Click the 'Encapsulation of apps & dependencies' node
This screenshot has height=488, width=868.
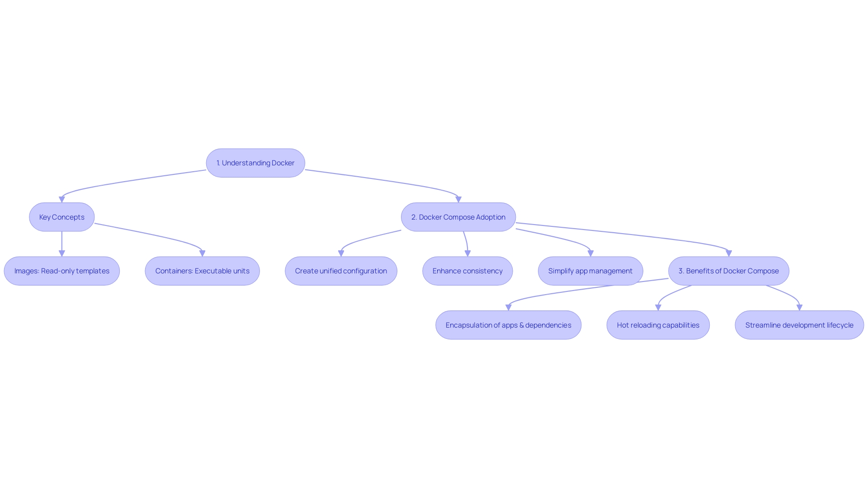pyautogui.click(x=508, y=325)
